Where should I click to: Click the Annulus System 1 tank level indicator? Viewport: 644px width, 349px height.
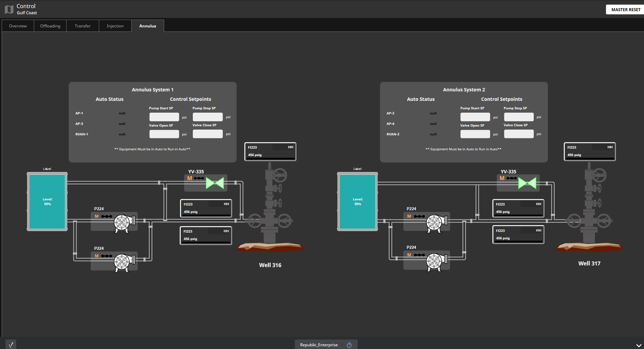click(47, 201)
